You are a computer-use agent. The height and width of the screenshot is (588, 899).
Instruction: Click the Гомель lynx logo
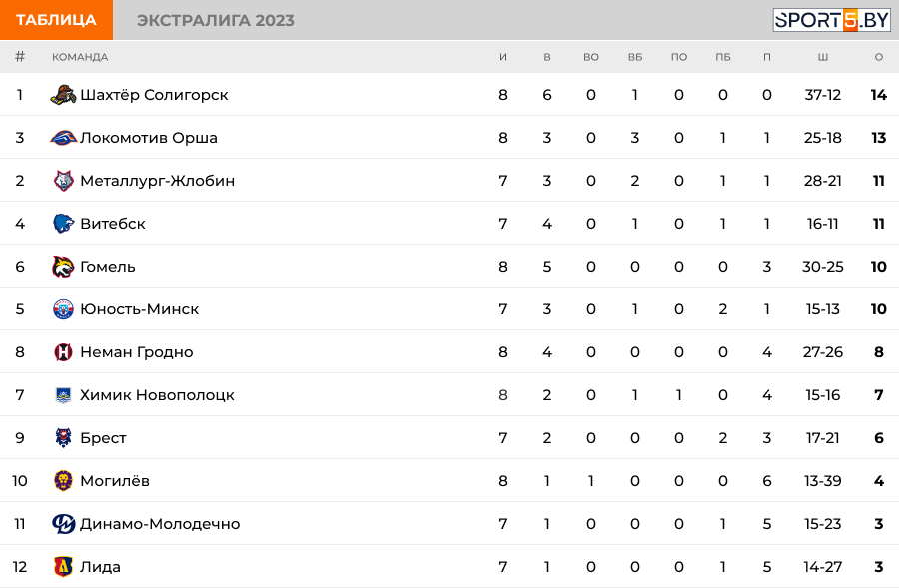[x=63, y=267]
